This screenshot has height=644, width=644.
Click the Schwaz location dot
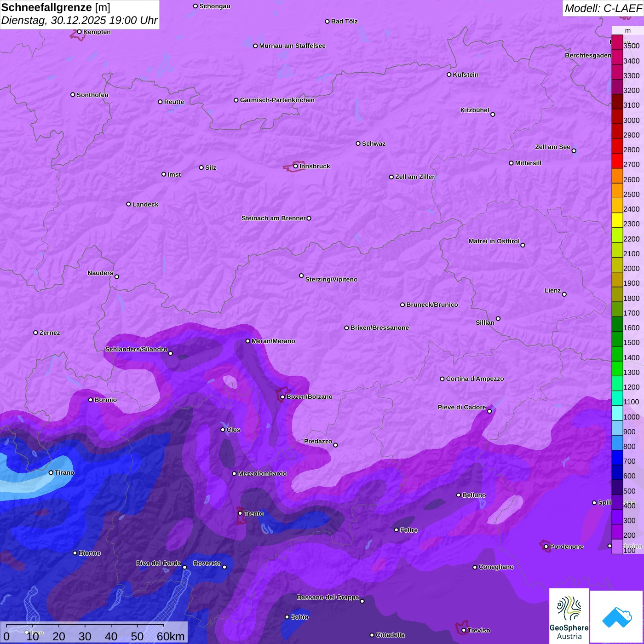coord(358,144)
